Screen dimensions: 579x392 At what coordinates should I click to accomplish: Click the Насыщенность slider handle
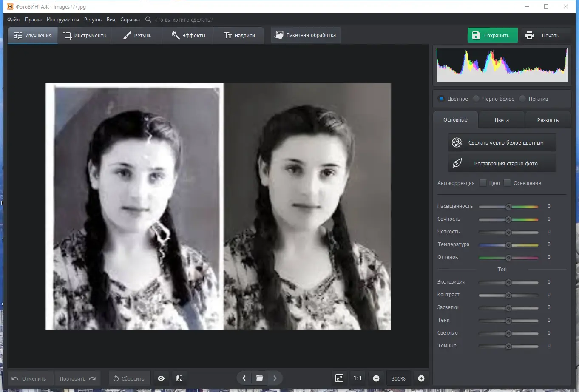tap(508, 207)
